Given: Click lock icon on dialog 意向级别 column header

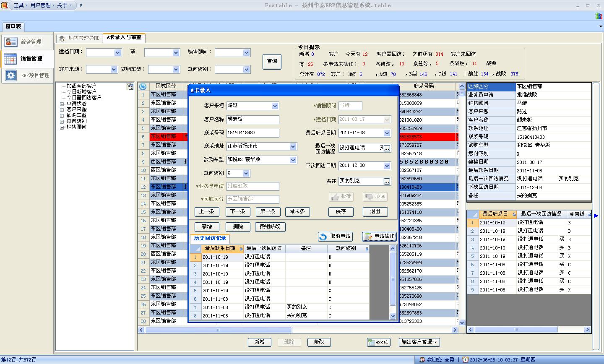Looking at the screenshot, I should [x=367, y=249].
